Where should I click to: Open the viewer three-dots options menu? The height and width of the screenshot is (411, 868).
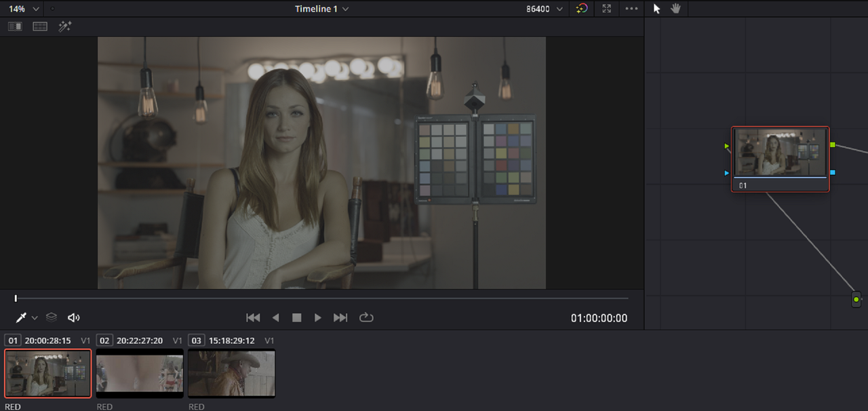coord(631,9)
